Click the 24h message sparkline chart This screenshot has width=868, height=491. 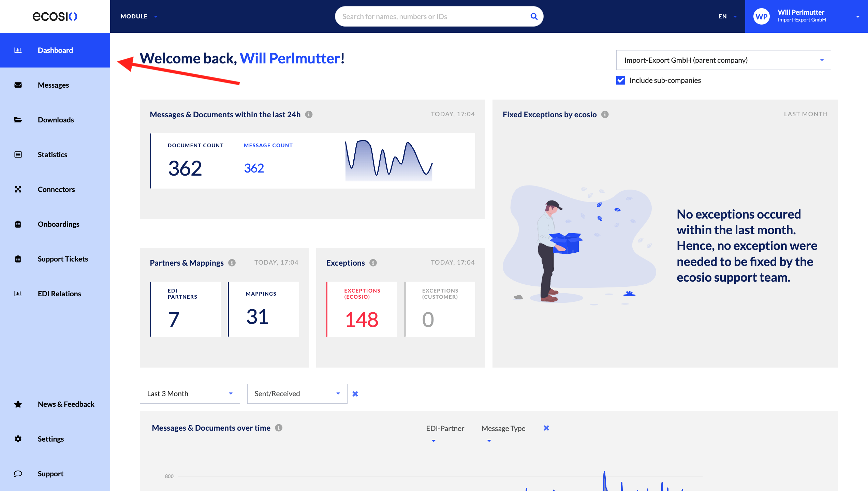[x=389, y=160]
